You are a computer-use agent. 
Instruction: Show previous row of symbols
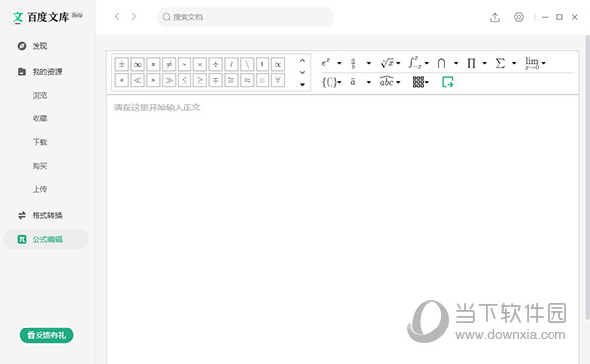pos(302,60)
